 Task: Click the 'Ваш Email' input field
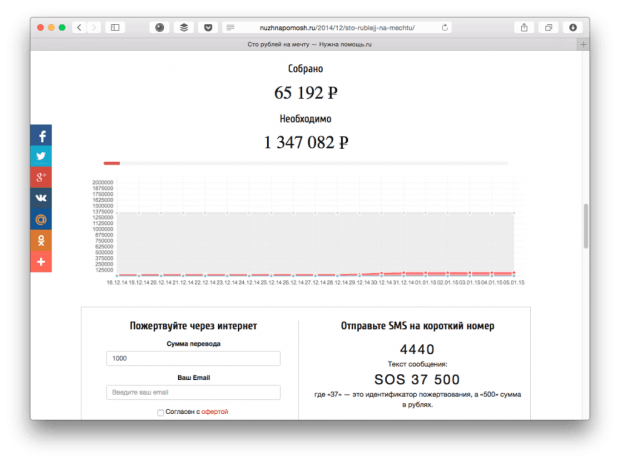click(x=193, y=392)
